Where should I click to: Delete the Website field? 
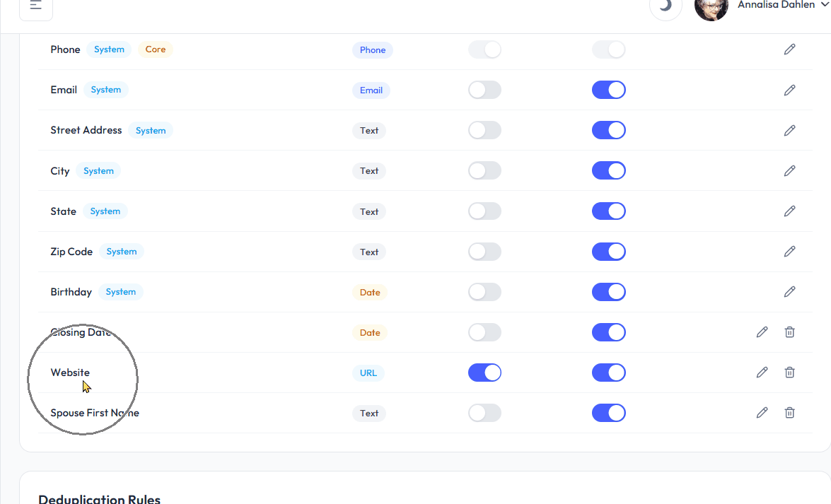[789, 373]
